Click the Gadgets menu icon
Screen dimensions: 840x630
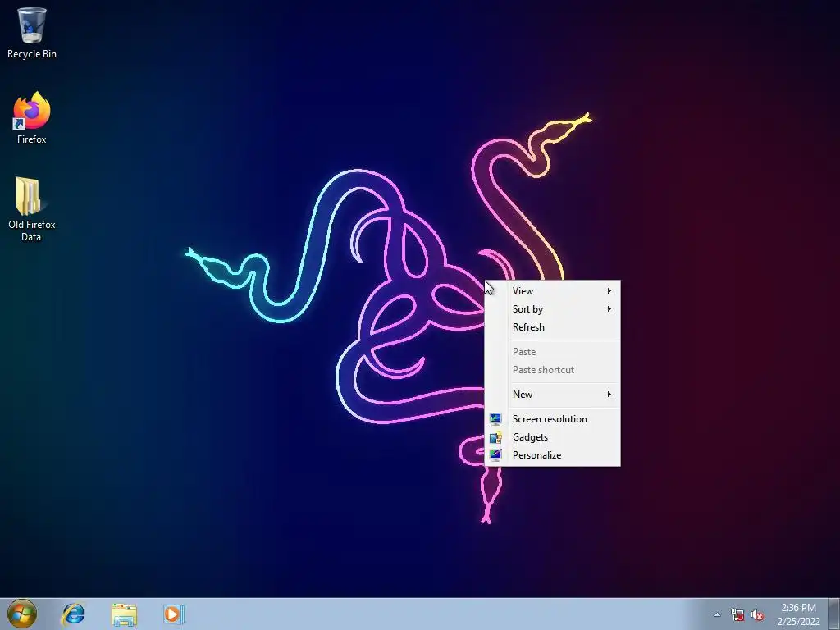pyautogui.click(x=495, y=437)
